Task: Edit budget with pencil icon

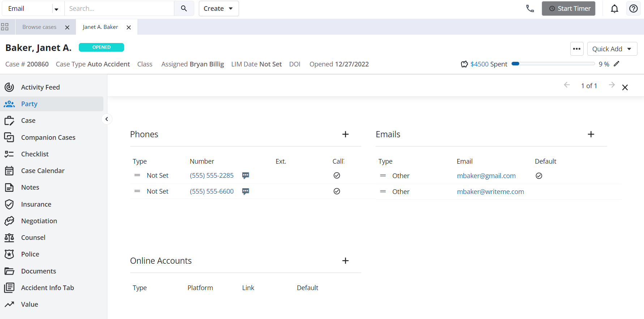Action: (x=617, y=64)
